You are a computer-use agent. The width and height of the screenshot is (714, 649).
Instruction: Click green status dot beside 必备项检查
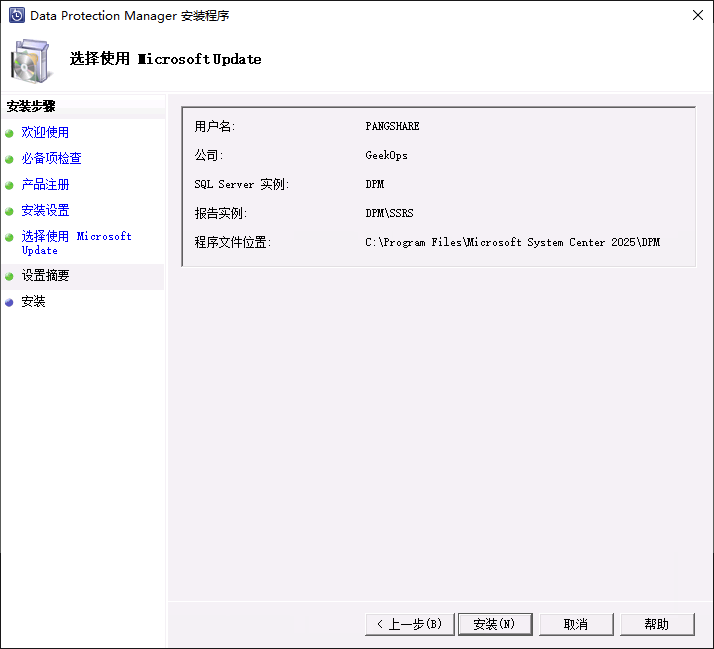point(9,159)
